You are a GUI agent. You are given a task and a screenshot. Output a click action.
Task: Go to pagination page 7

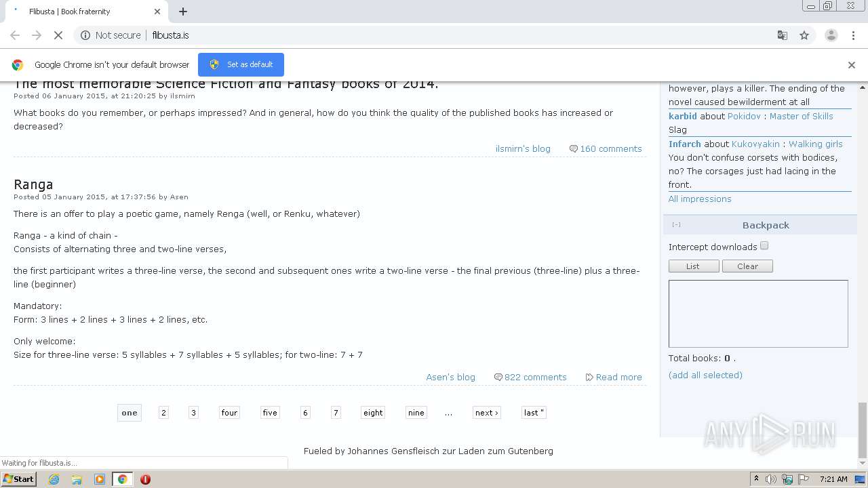336,412
